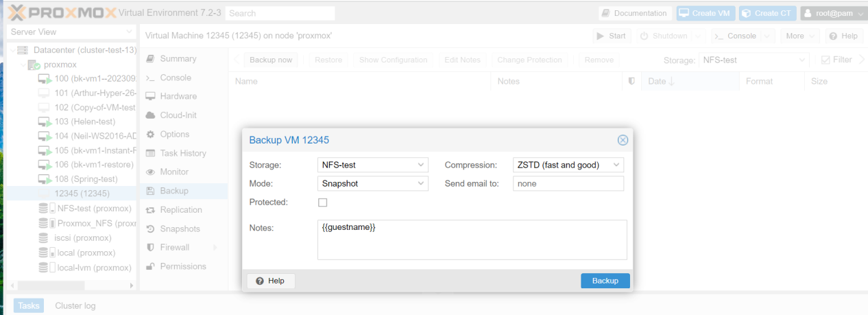This screenshot has width=868, height=315.
Task: Click Create CT button
Action: point(767,13)
